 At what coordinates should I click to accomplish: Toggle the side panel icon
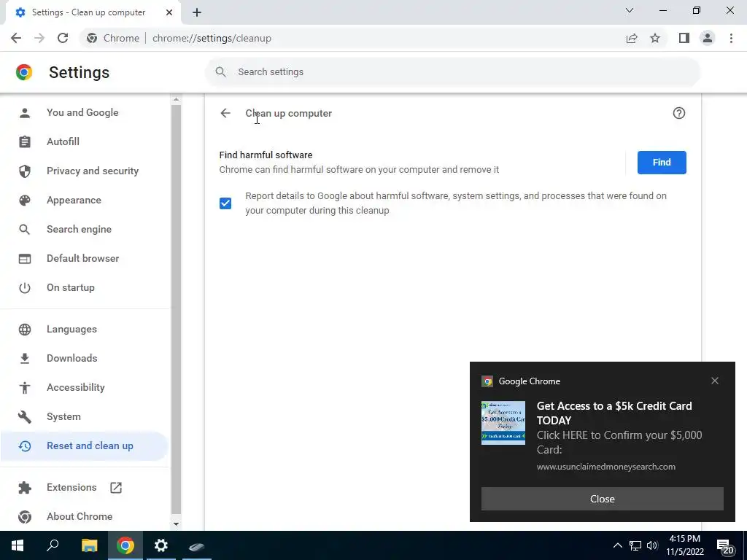[684, 38]
